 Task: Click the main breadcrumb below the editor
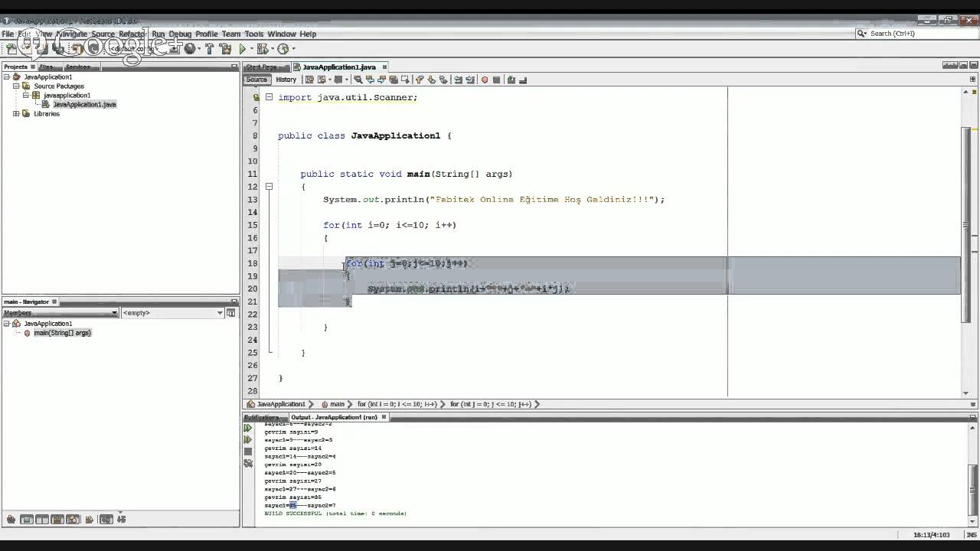tap(336, 404)
